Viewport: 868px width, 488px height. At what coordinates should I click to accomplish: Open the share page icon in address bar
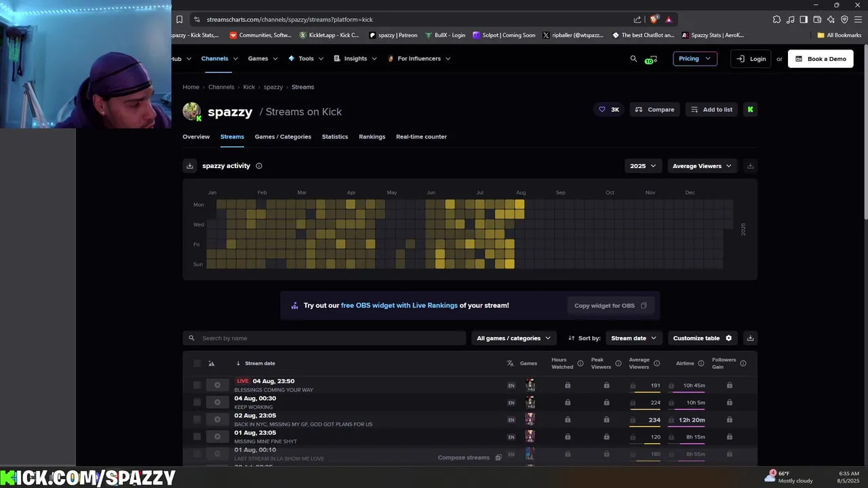coord(637,20)
